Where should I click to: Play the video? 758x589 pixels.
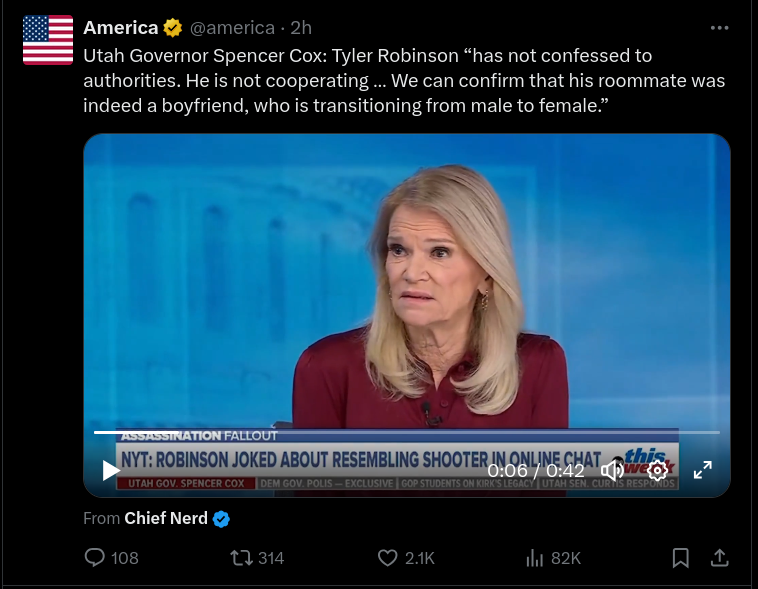coord(111,470)
